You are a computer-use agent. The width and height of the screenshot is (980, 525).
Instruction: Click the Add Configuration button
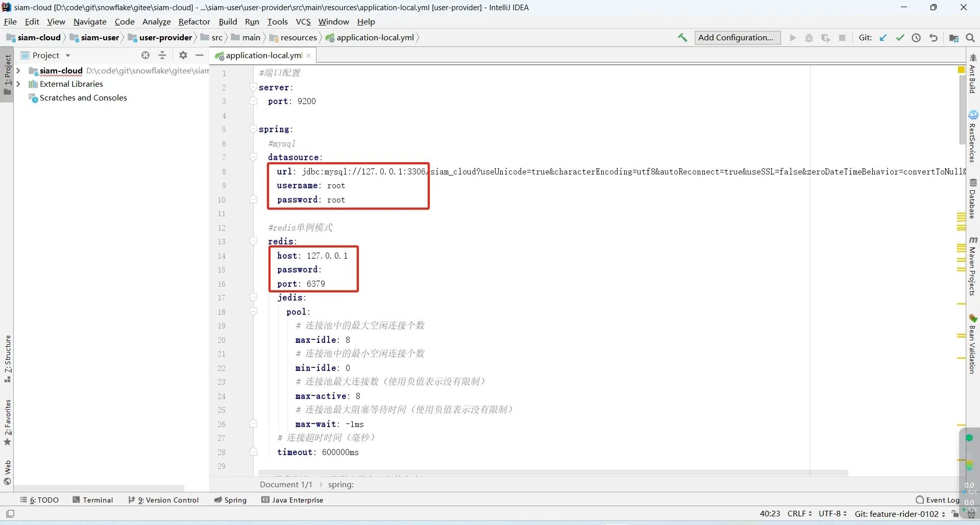point(737,38)
